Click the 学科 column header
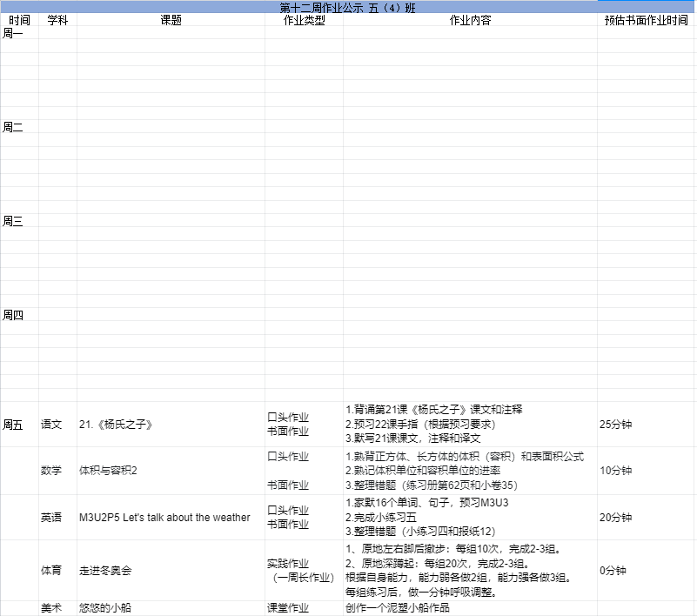Image resolution: width=697 pixels, height=616 pixels. (57, 20)
